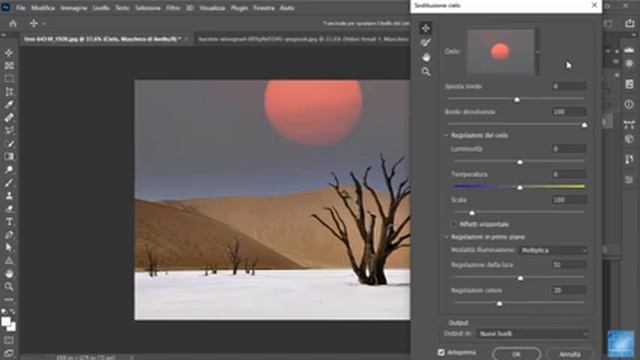Go to the Home screen
The image size is (640, 360).
pyautogui.click(x=13, y=24)
